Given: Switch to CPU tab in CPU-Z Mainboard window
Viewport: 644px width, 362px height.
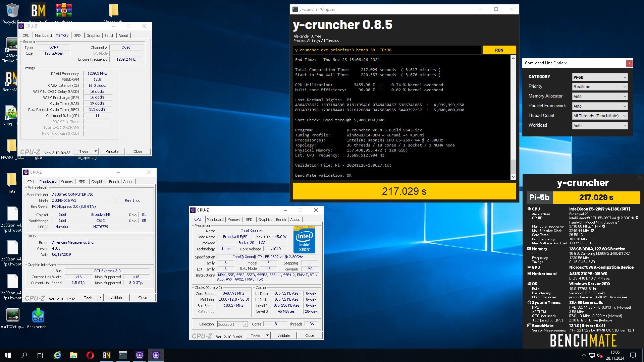Looking at the screenshot, I should click(x=31, y=182).
